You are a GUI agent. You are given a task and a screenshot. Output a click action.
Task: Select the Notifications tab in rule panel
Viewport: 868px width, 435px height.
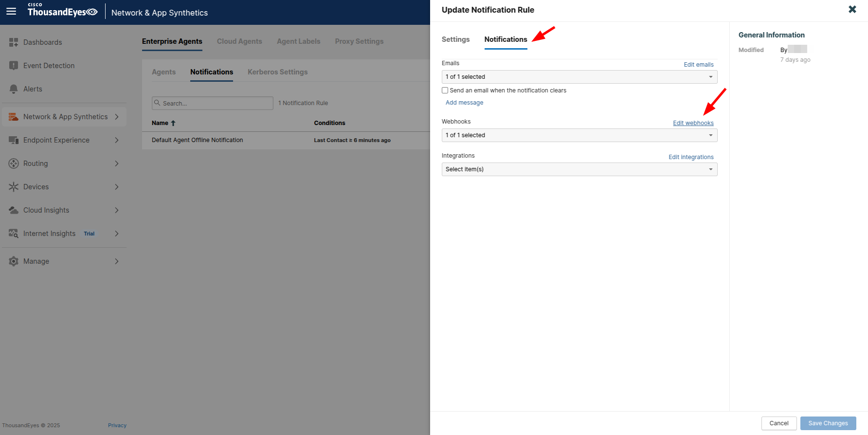(x=506, y=39)
